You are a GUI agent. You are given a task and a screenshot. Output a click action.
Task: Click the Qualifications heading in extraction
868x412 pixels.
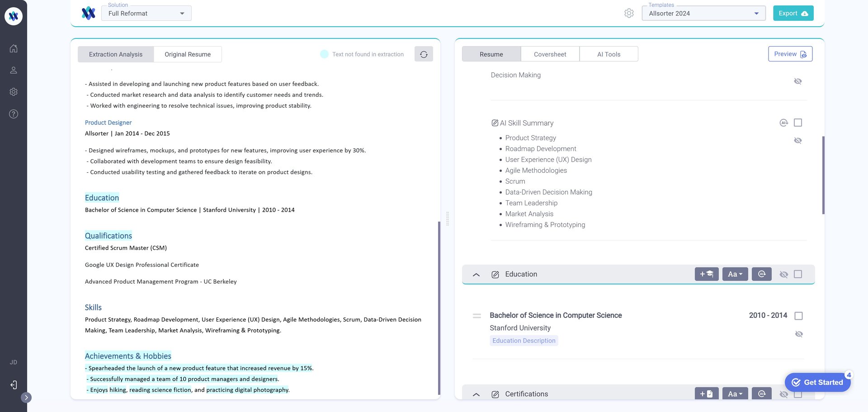108,236
